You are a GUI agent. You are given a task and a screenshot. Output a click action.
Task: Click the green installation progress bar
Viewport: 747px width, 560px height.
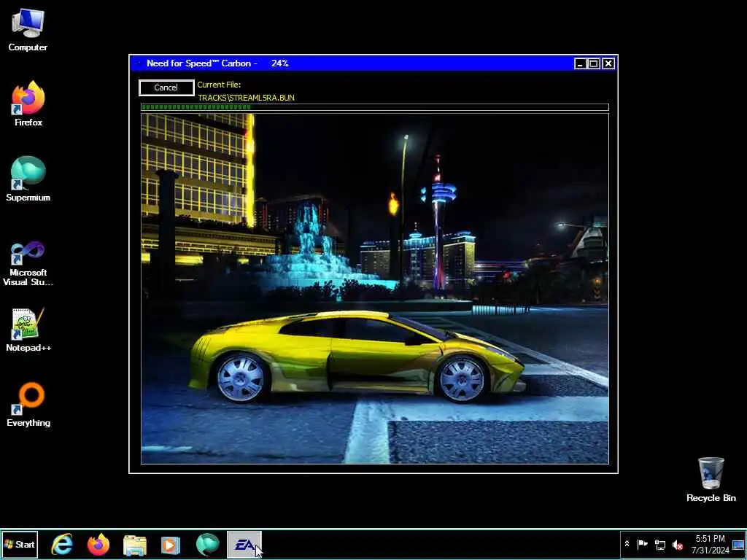tap(374, 107)
